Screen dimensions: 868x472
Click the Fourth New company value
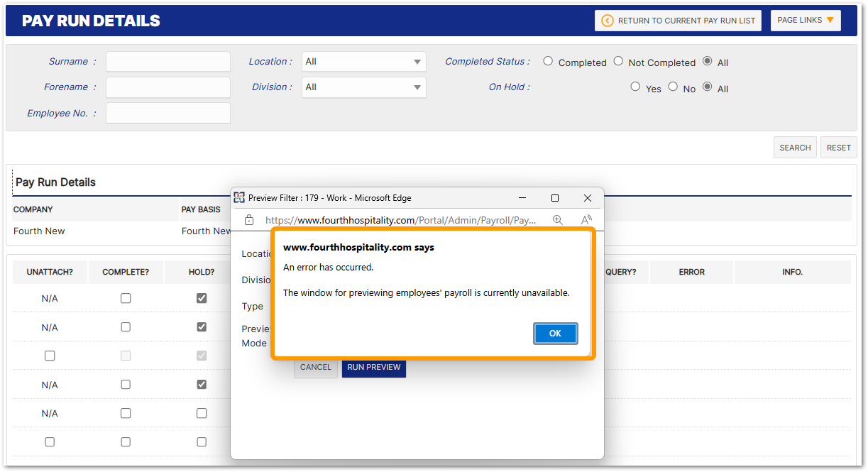tap(39, 231)
